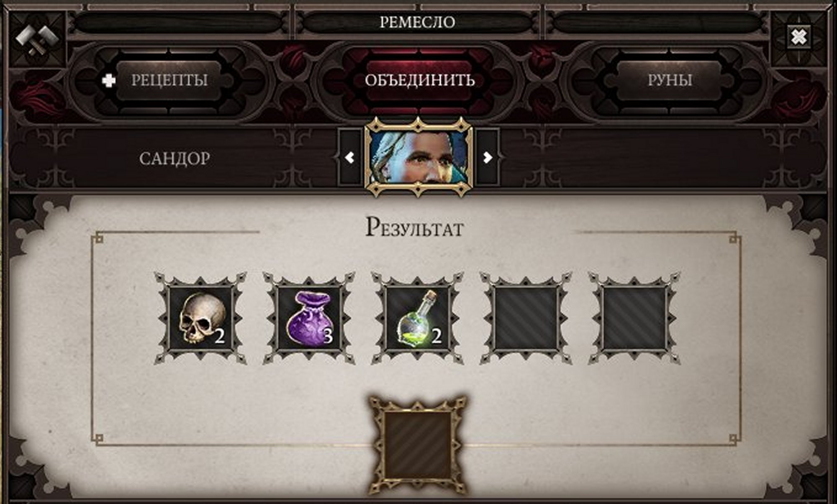Click the plus icon beside Рецепты
Viewport: 837px width, 504px height.
[x=109, y=80]
